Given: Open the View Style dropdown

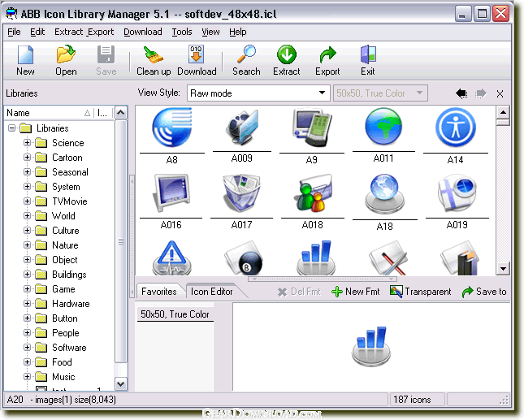Looking at the screenshot, I should [324, 93].
